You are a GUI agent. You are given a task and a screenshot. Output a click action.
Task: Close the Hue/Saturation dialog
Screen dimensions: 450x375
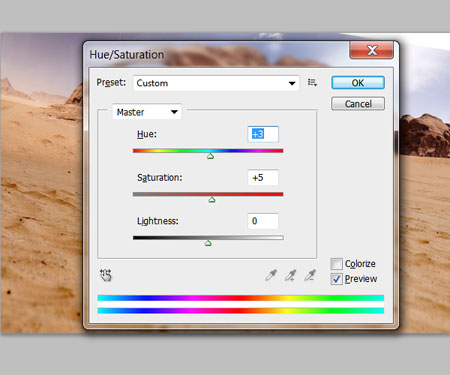(x=372, y=50)
